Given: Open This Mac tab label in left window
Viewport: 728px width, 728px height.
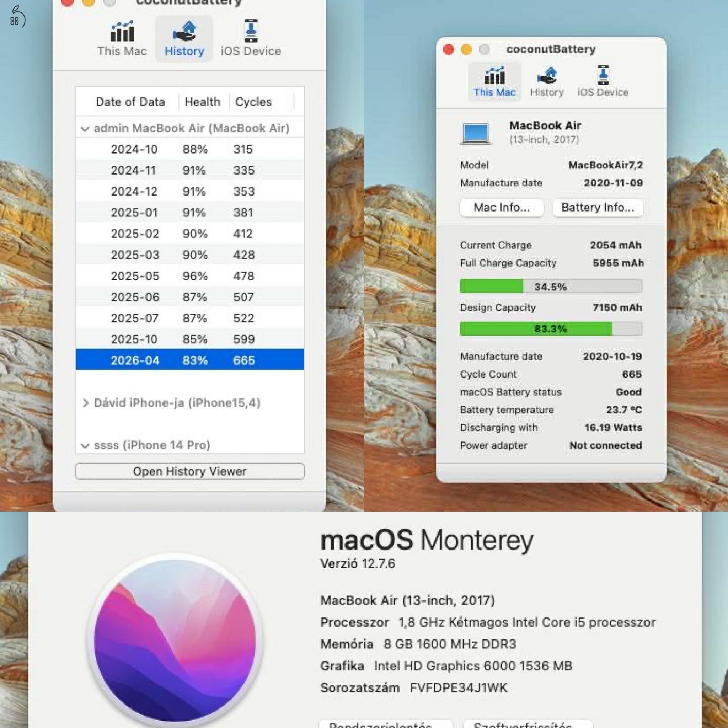Looking at the screenshot, I should click(122, 51).
